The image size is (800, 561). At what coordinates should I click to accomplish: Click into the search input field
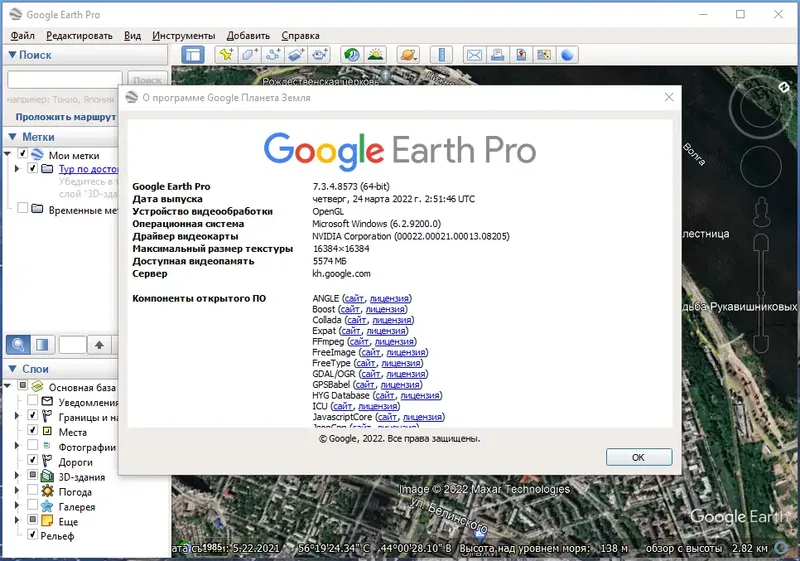coord(65,80)
